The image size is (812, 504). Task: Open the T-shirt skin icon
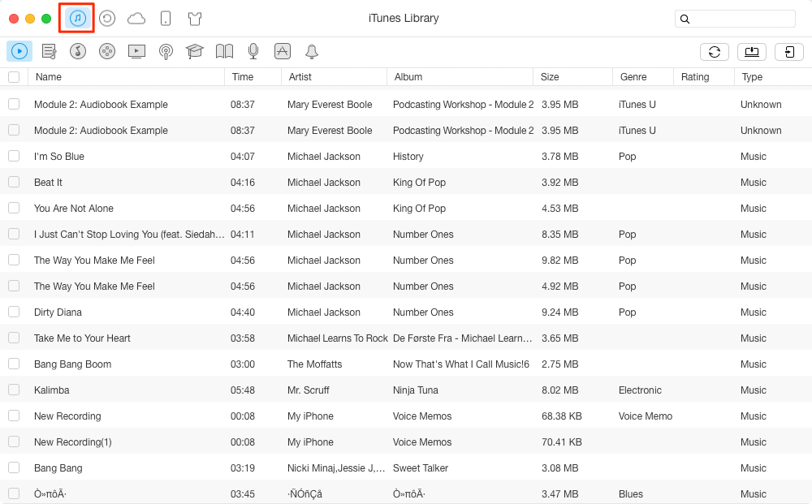pos(195,19)
